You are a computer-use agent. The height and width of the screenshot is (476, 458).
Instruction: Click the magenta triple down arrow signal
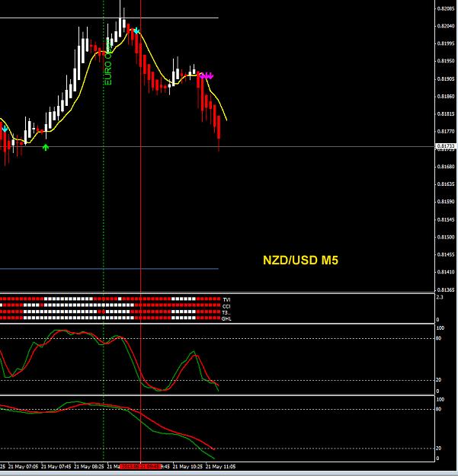[x=207, y=75]
